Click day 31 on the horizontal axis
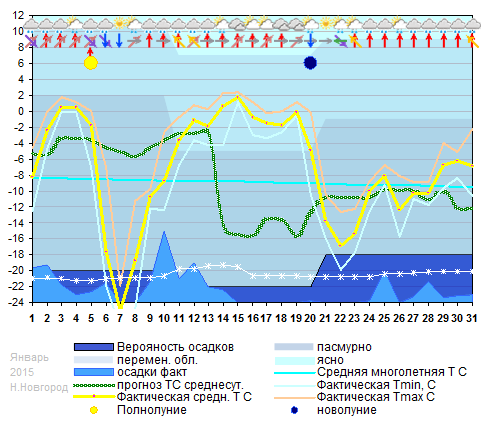Screen dimensions: 486x424 [471, 318]
